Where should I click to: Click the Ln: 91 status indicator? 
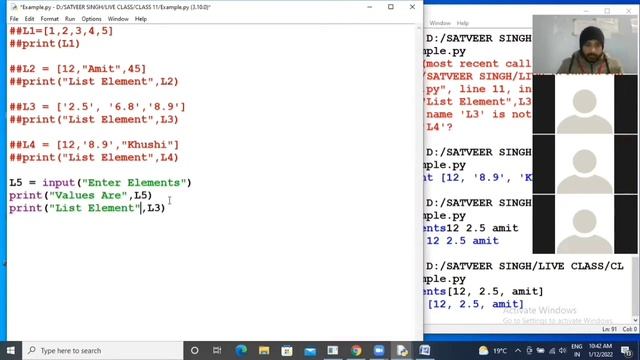(609, 329)
